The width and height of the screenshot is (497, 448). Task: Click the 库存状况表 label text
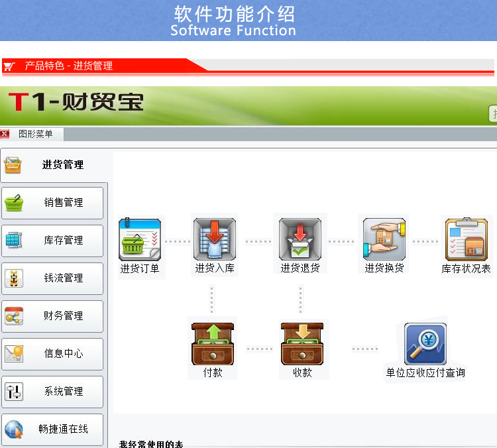pyautogui.click(x=467, y=268)
